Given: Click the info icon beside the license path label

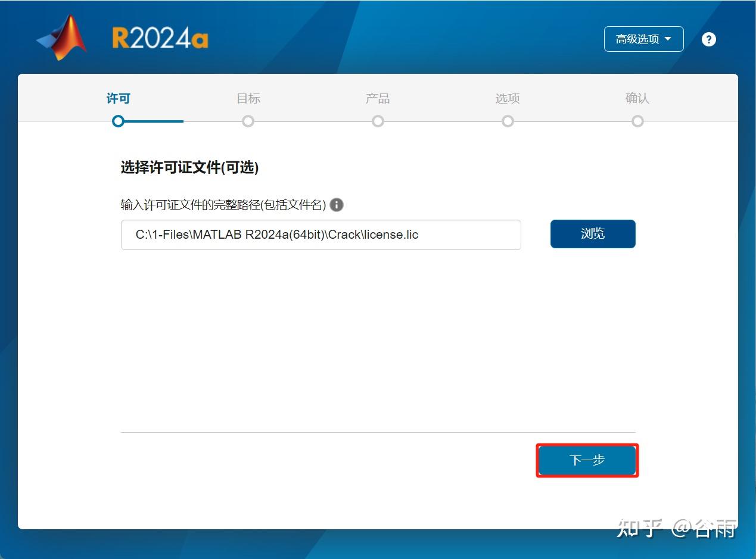Looking at the screenshot, I should (336, 205).
